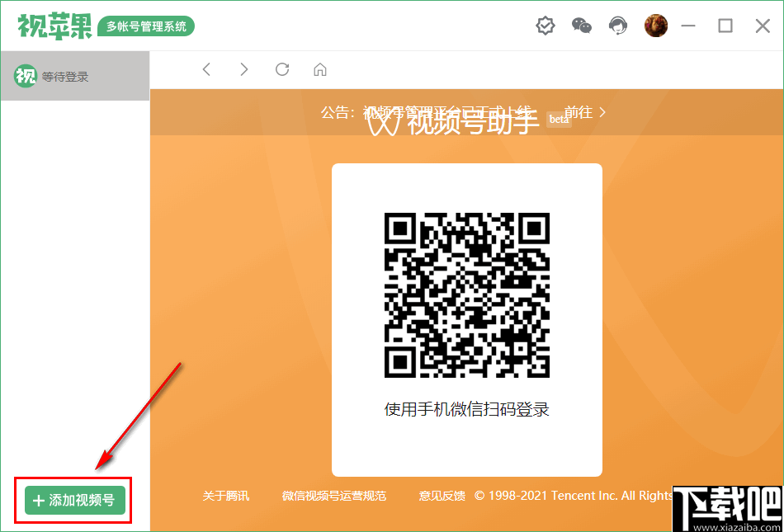Screen dimensions: 784x532
Task: Click the forward navigation arrow
Action: point(243,69)
